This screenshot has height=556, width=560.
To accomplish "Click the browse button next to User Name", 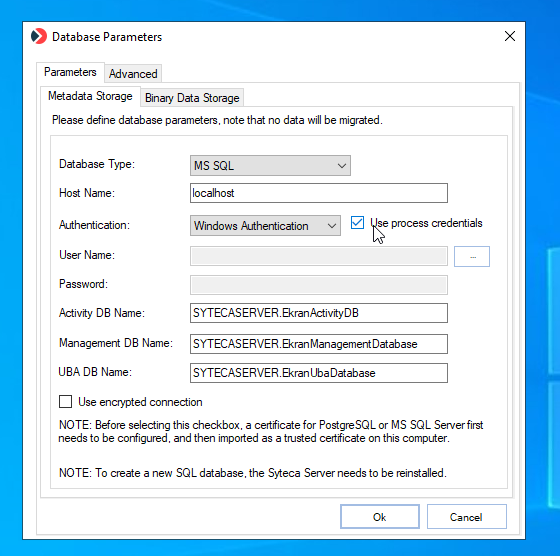I will 472,256.
